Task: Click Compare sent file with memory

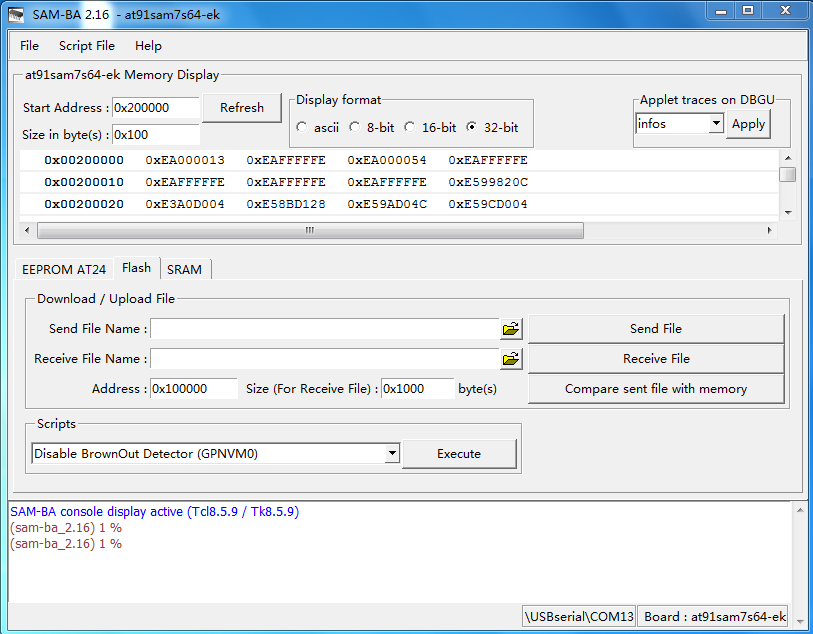Action: [656, 389]
